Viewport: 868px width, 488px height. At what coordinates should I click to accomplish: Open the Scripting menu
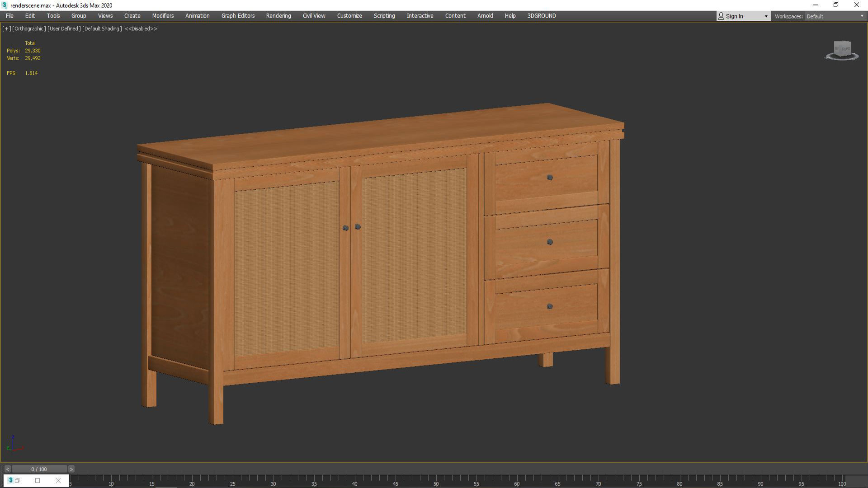[x=384, y=16]
